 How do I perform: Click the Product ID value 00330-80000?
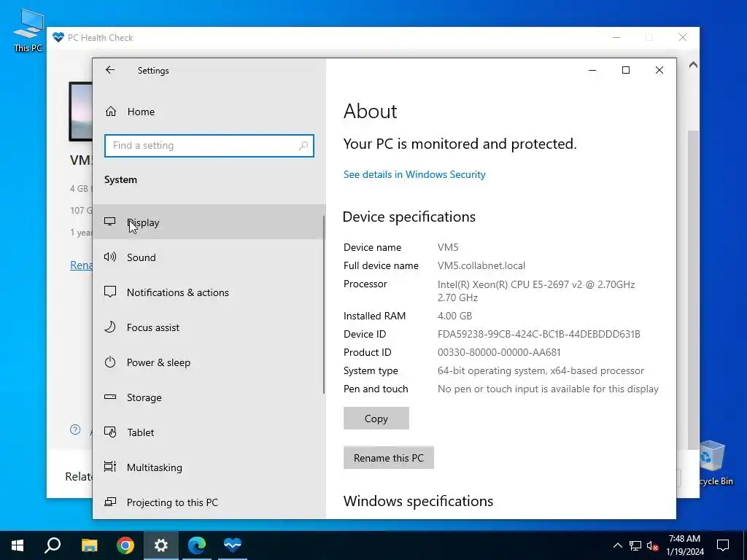[499, 352]
